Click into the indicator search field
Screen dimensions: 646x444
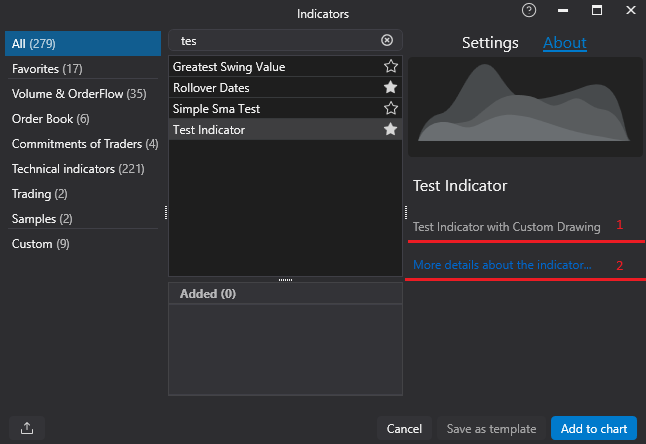coord(275,41)
